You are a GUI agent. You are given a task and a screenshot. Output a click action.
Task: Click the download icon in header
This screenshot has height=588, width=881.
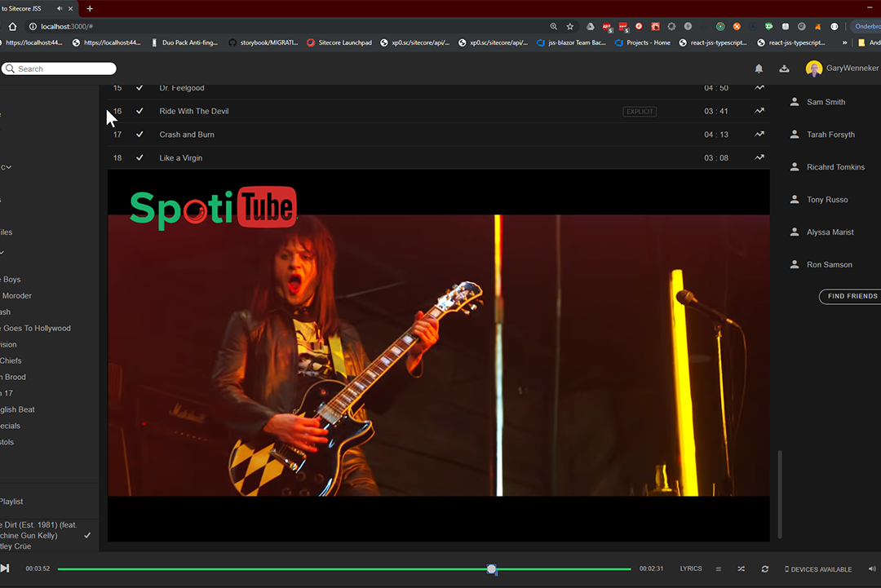(784, 69)
